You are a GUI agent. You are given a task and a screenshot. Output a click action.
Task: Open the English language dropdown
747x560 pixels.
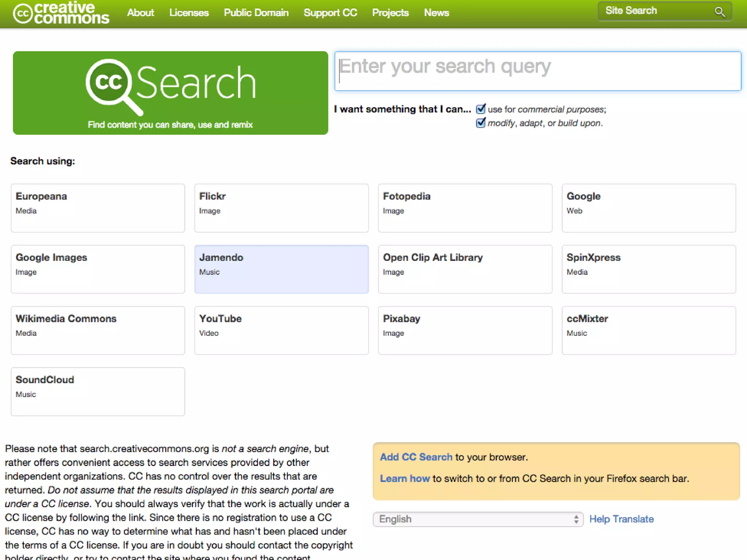click(x=478, y=519)
